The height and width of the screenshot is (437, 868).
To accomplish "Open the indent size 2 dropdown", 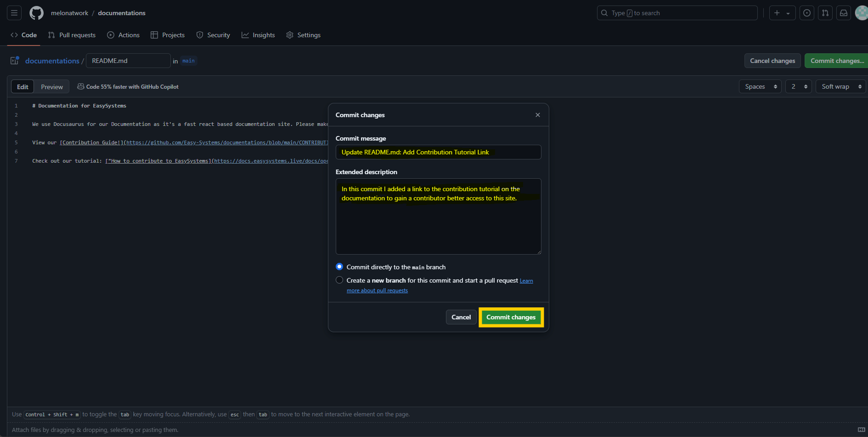I will [x=798, y=86].
